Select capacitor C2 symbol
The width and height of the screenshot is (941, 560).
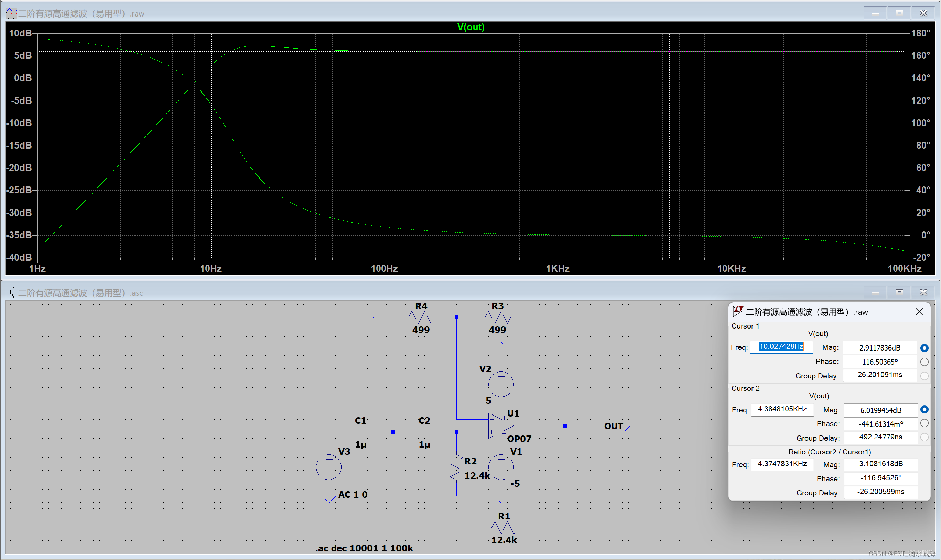click(x=424, y=432)
